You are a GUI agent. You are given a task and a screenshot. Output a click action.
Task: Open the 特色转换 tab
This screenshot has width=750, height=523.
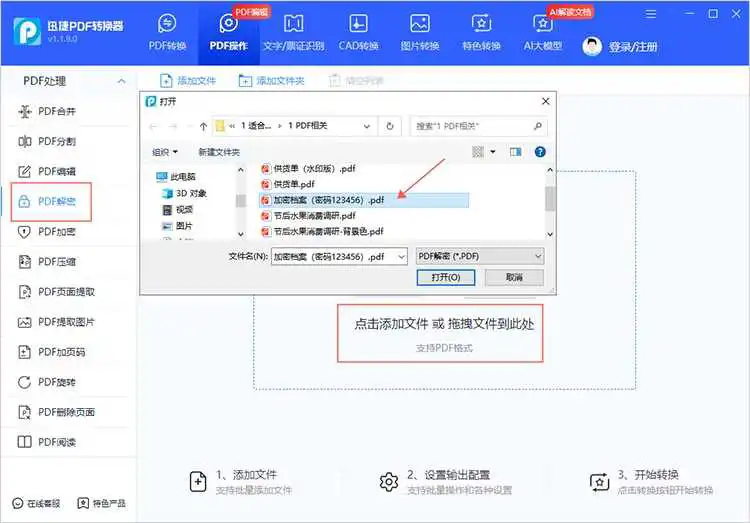point(481,33)
